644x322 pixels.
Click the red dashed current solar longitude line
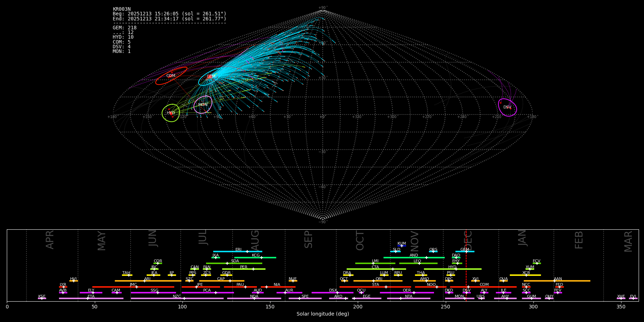click(466, 265)
